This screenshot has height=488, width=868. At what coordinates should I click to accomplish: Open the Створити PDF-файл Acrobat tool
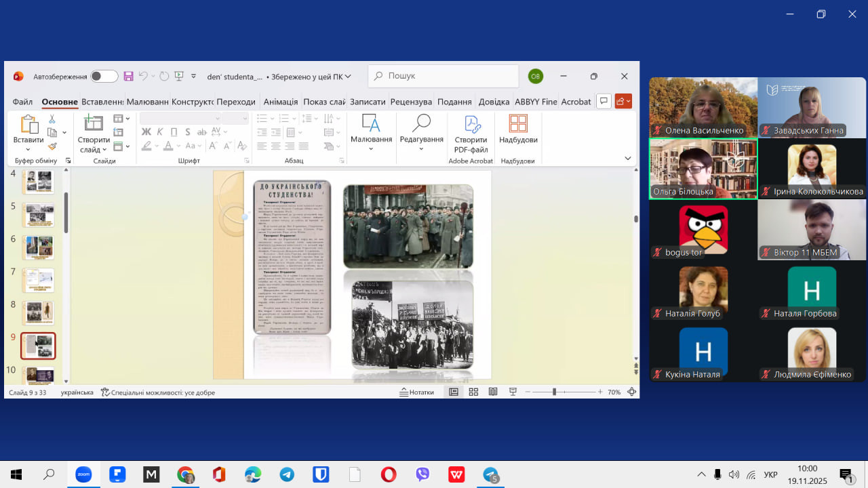[x=471, y=134]
